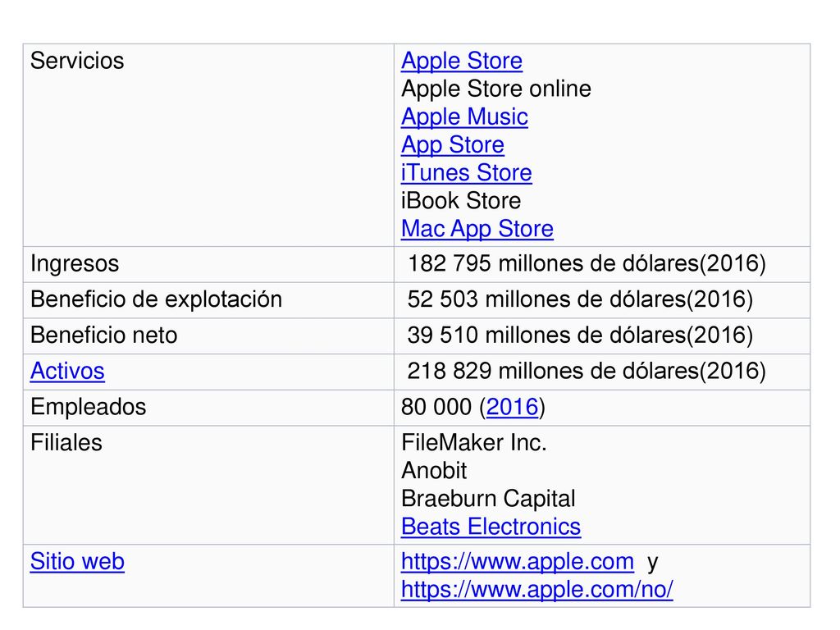Select the Filiales row label
The image size is (840, 630).
coord(66,442)
